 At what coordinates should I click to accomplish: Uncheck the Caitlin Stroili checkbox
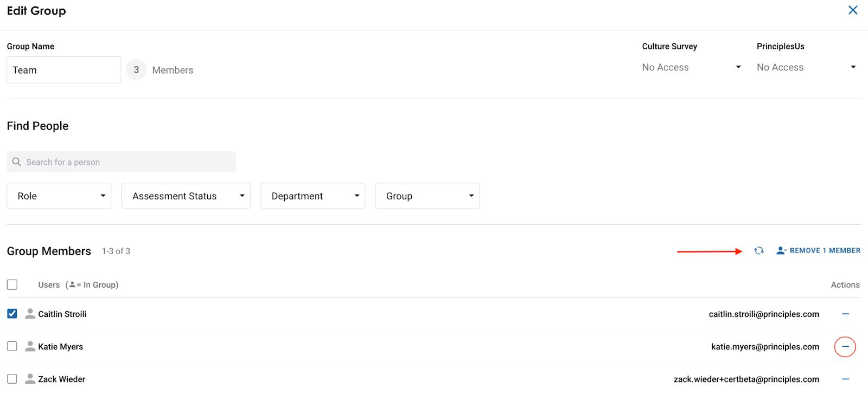(12, 314)
